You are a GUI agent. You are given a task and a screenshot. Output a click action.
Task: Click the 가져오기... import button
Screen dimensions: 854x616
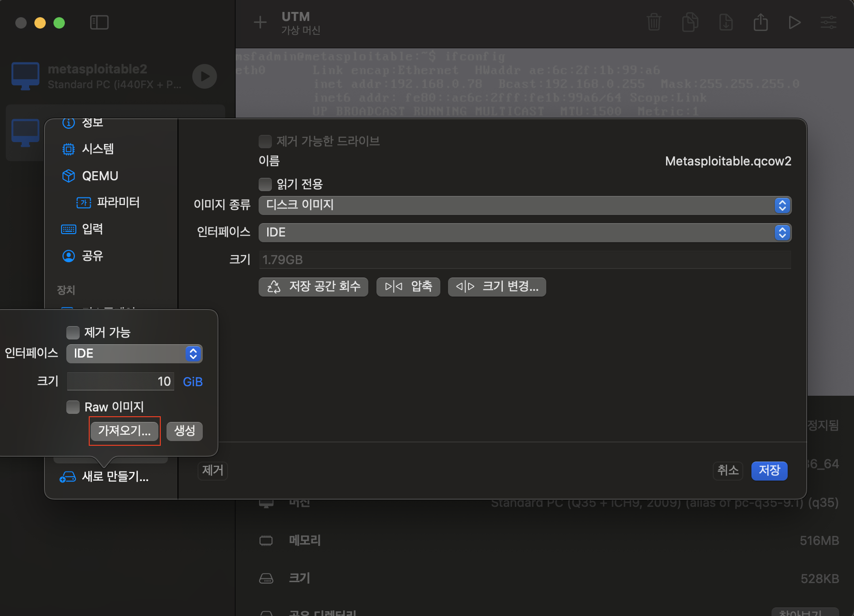[x=125, y=431]
